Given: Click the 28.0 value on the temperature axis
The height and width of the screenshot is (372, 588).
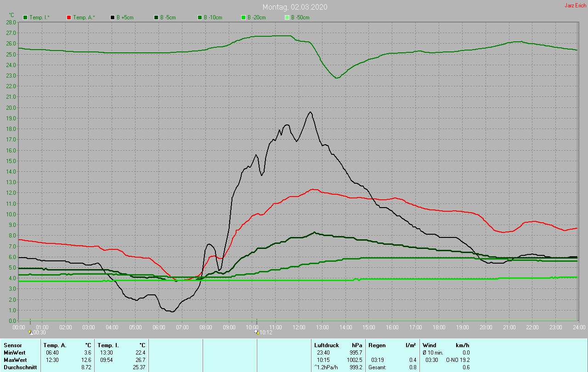Looking at the screenshot, I should pos(11,22).
